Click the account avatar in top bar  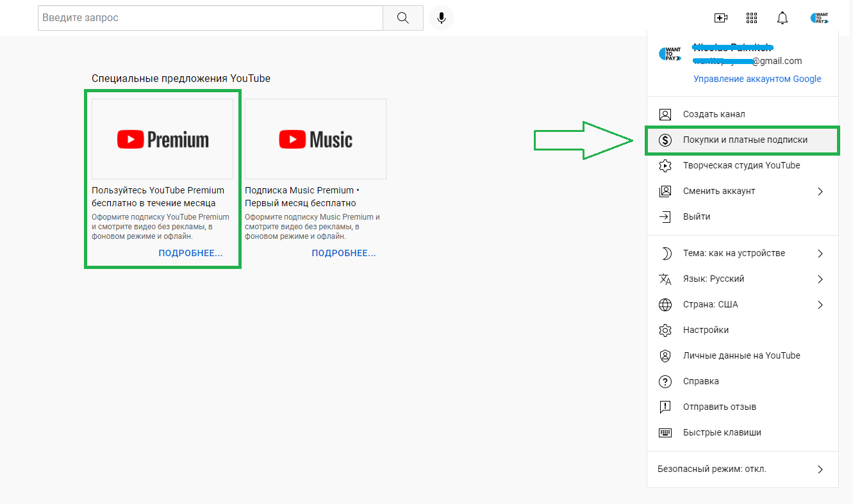point(819,18)
